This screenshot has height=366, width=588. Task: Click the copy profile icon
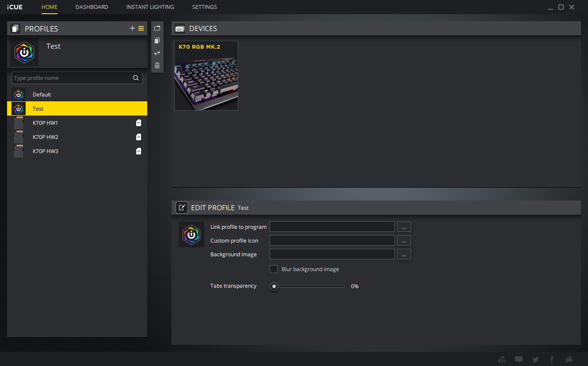click(157, 41)
